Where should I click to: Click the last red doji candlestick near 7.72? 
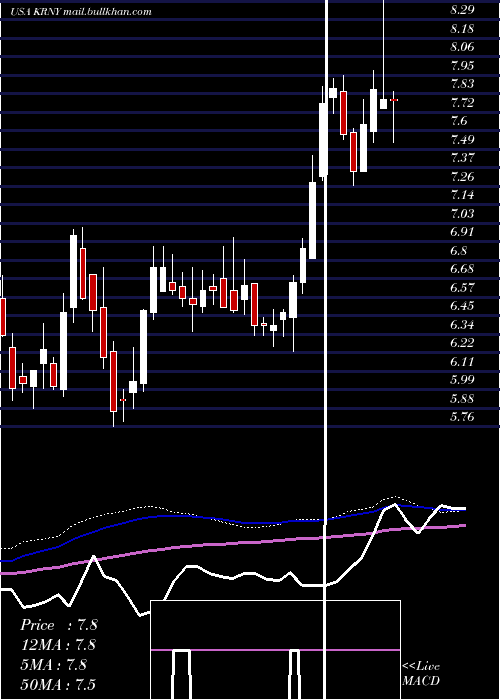tap(394, 100)
